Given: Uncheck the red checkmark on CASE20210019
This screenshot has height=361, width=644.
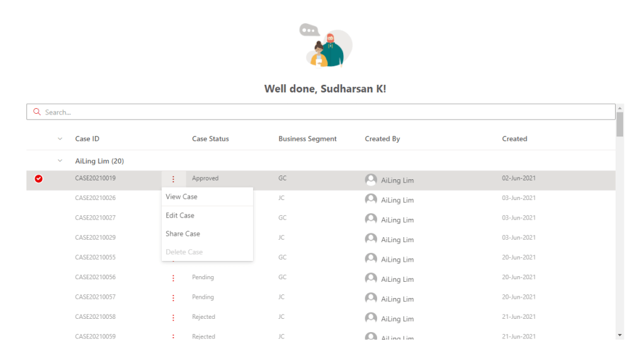Looking at the screenshot, I should pyautogui.click(x=38, y=179).
